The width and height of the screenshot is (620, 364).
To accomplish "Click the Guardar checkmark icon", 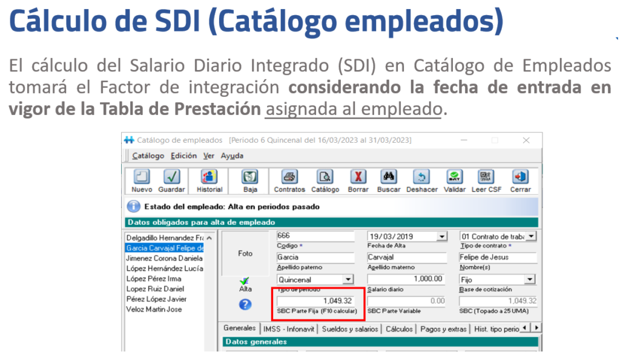I will [171, 177].
